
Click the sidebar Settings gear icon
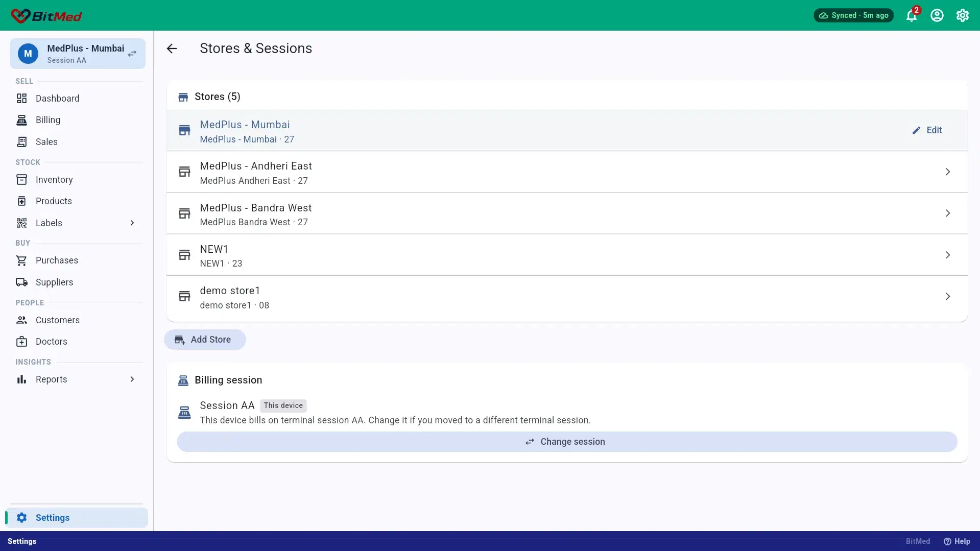coord(21,518)
